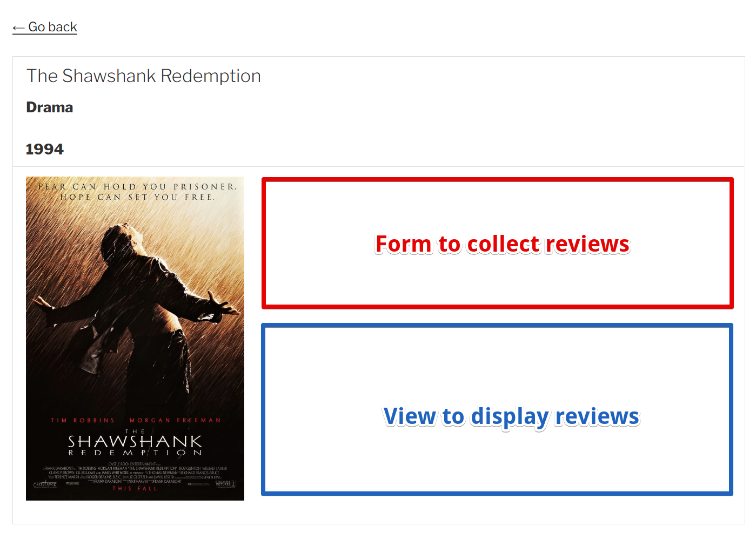Screen dimensions: 756x540
Task: Click the Tim Robbins name on poster
Action: tap(83, 420)
